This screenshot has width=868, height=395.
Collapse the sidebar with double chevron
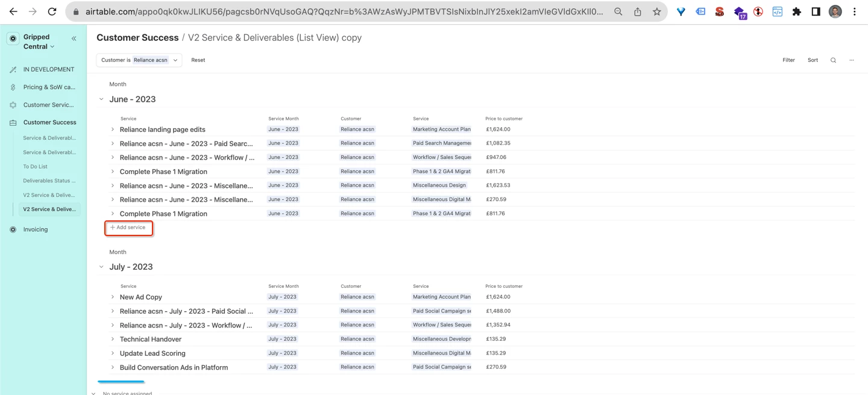coord(74,38)
